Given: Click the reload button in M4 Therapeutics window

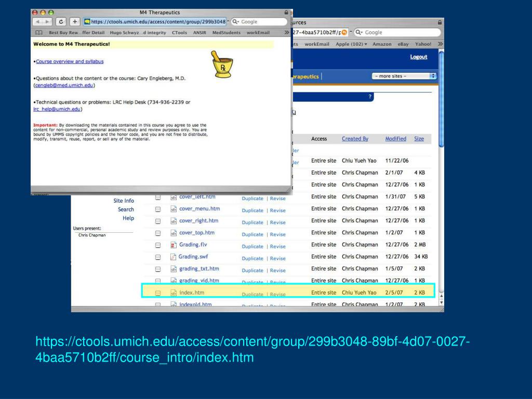Looking at the screenshot, I should [61, 22].
